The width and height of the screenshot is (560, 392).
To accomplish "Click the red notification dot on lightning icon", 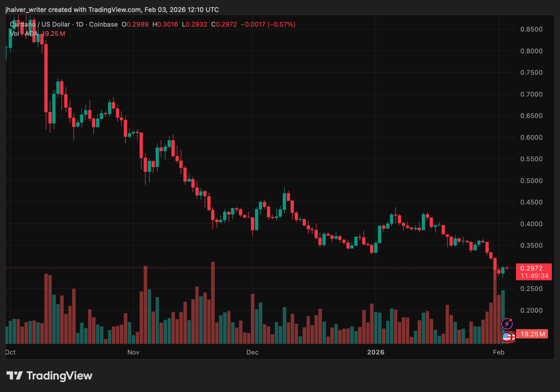I will click(511, 320).
